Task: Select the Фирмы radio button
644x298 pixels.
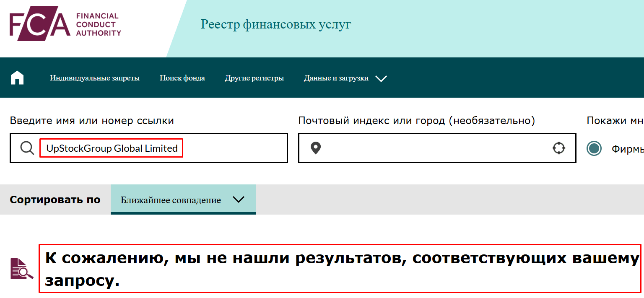Action: (x=594, y=148)
